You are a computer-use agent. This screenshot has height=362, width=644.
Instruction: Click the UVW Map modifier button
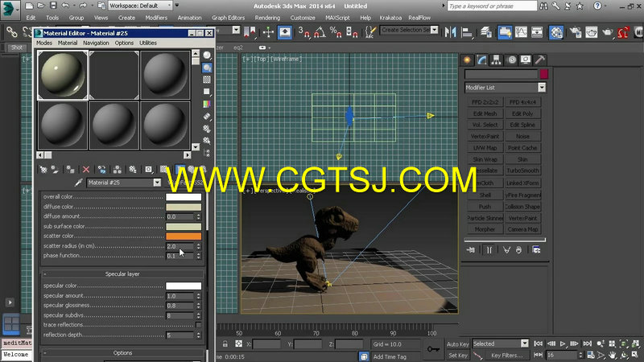(x=485, y=148)
